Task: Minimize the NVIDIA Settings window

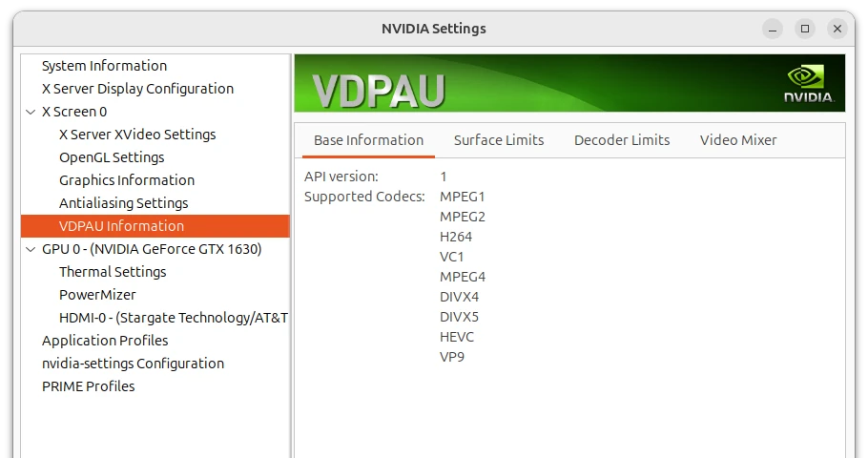Action: 773,29
